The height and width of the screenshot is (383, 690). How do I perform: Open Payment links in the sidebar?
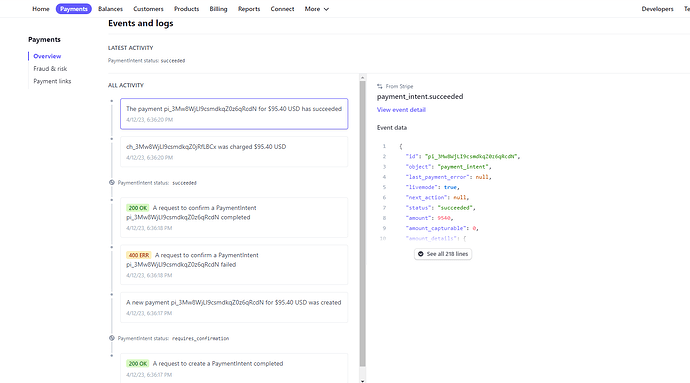click(52, 81)
